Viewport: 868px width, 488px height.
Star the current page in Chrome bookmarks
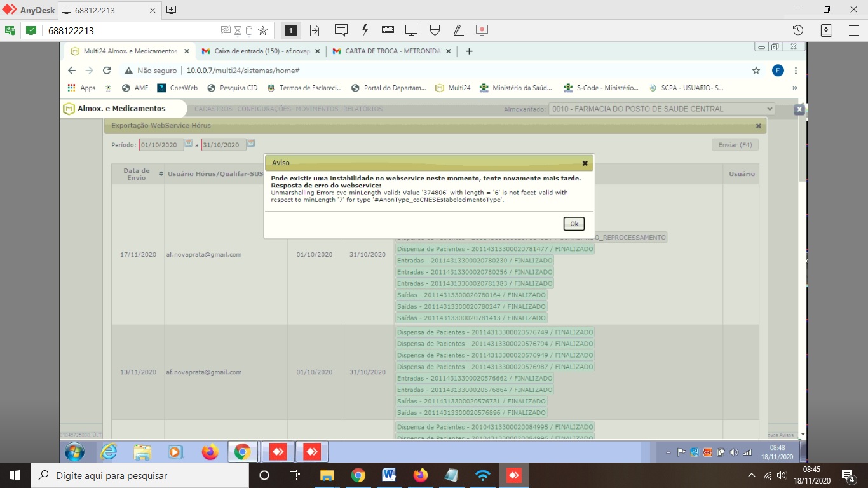coord(756,70)
